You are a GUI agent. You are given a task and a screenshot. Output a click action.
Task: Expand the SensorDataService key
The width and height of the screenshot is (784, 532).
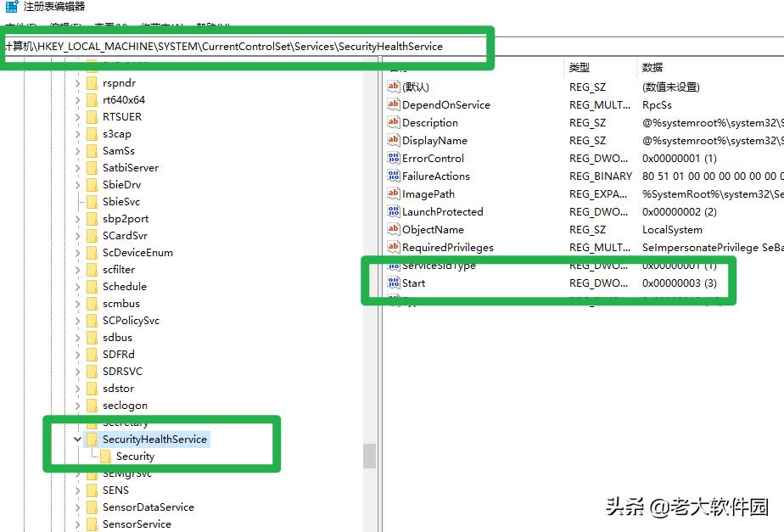(77, 507)
